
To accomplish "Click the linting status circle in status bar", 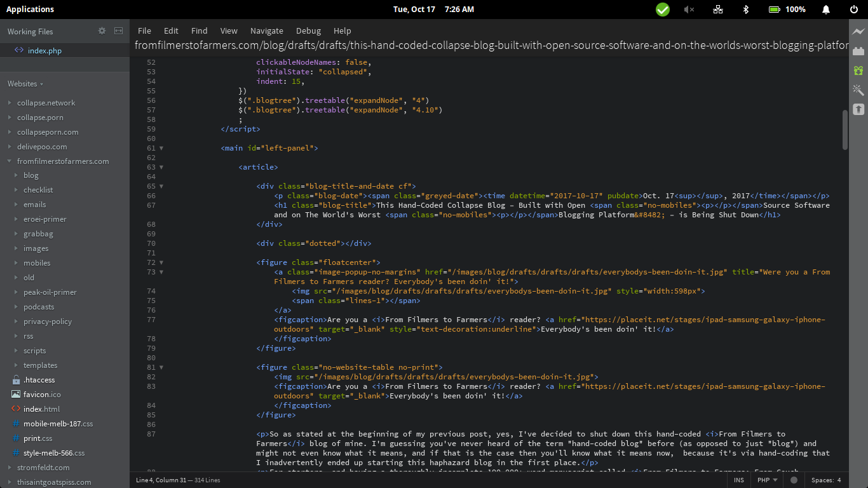I will coord(794,480).
